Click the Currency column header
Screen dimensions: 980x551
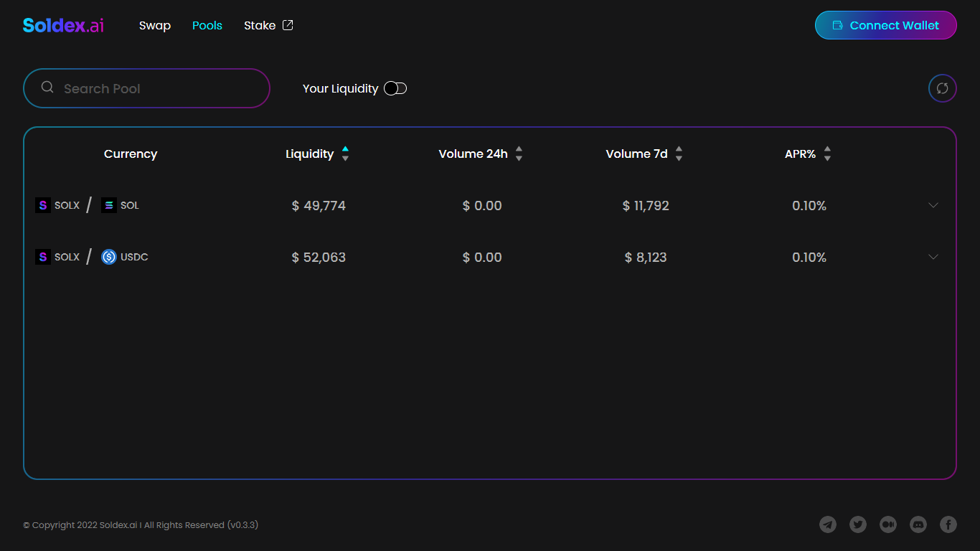[x=131, y=154]
